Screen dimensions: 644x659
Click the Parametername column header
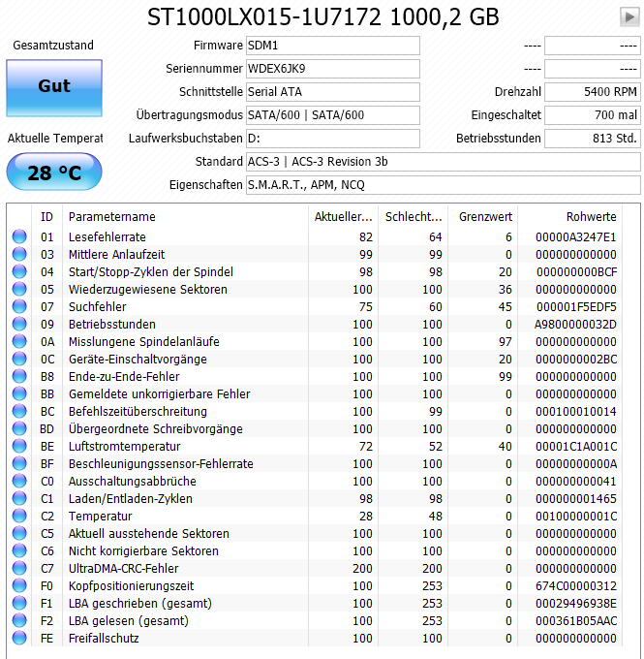[x=185, y=217]
